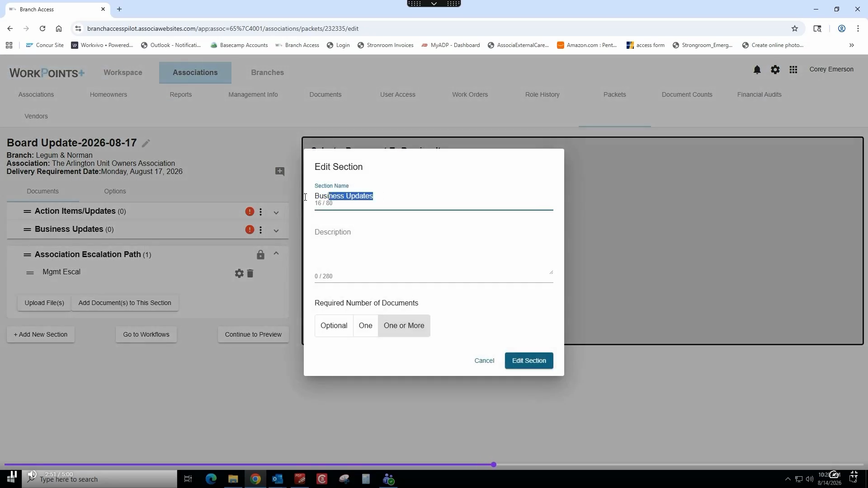Open three-dot menu for Business Updates
This screenshot has height=488, width=868.
[260, 230]
